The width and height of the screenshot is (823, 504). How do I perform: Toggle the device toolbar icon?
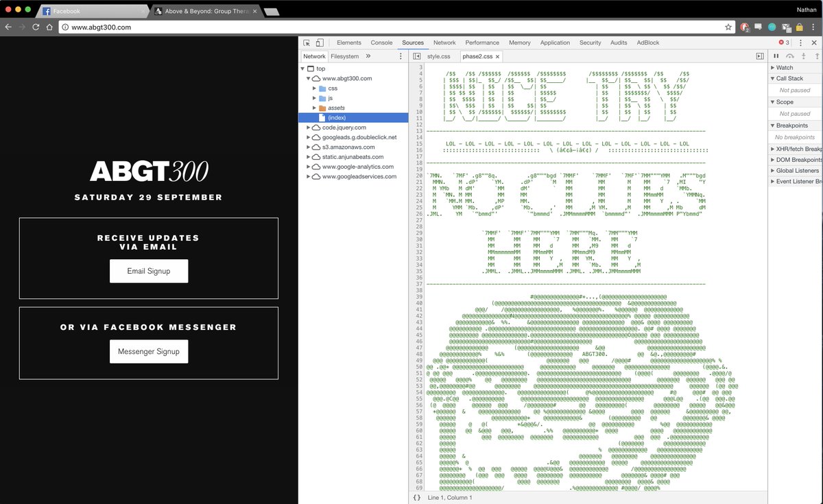[x=320, y=43]
